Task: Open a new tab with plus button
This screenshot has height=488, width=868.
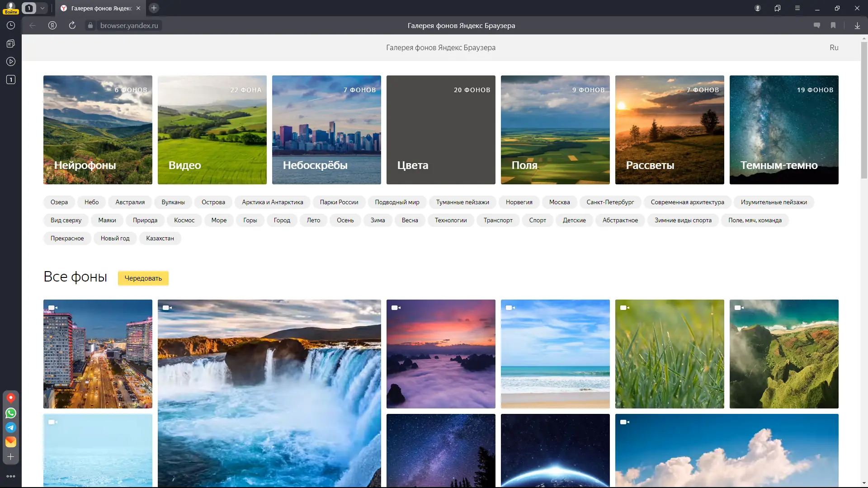Action: [154, 8]
